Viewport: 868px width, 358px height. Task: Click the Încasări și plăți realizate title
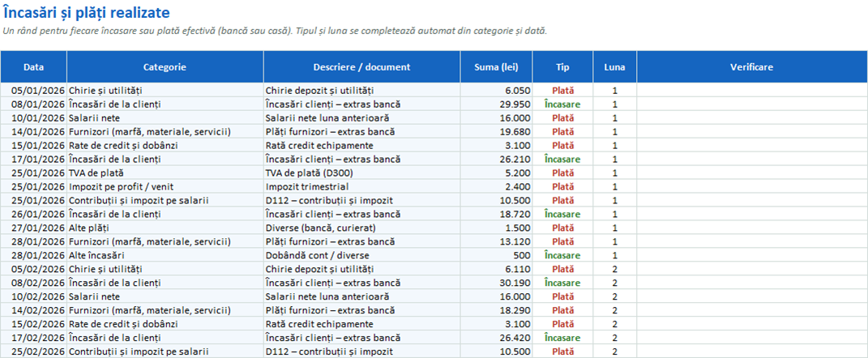tap(87, 12)
